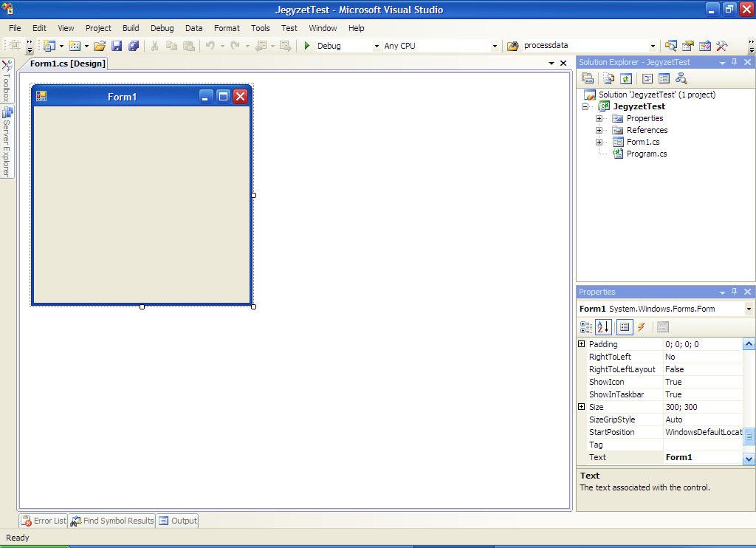Open the processdata find combo box dropdown
The image size is (756, 548).
(x=653, y=46)
